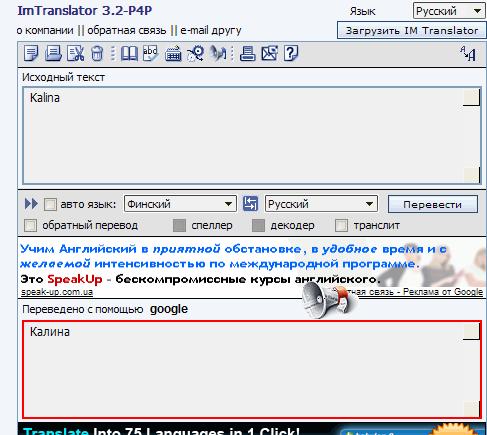Click the send e-mail envelope icon
This screenshot has width=487, height=435.
269,53
